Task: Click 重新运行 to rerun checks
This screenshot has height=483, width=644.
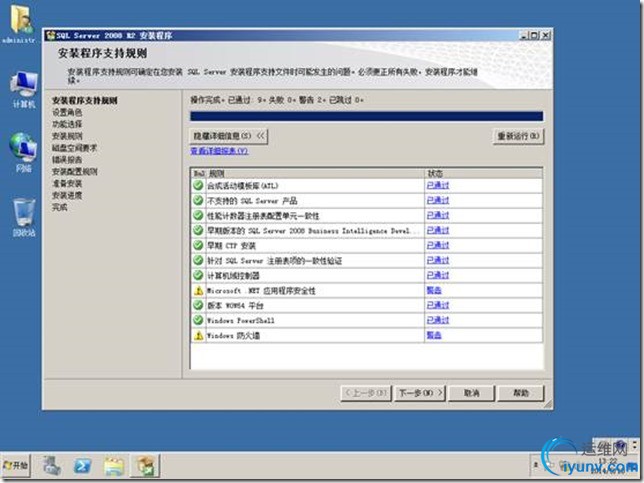Action: [518, 136]
